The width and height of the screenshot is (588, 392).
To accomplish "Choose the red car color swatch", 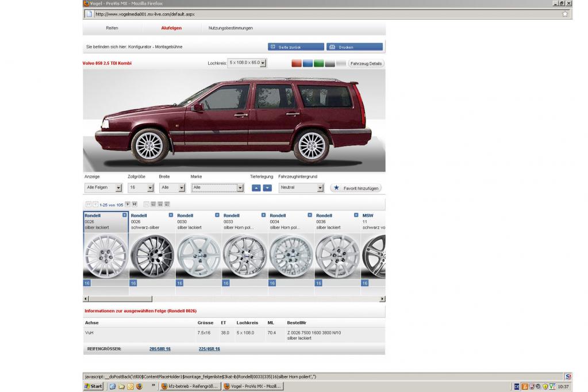I will pos(297,63).
